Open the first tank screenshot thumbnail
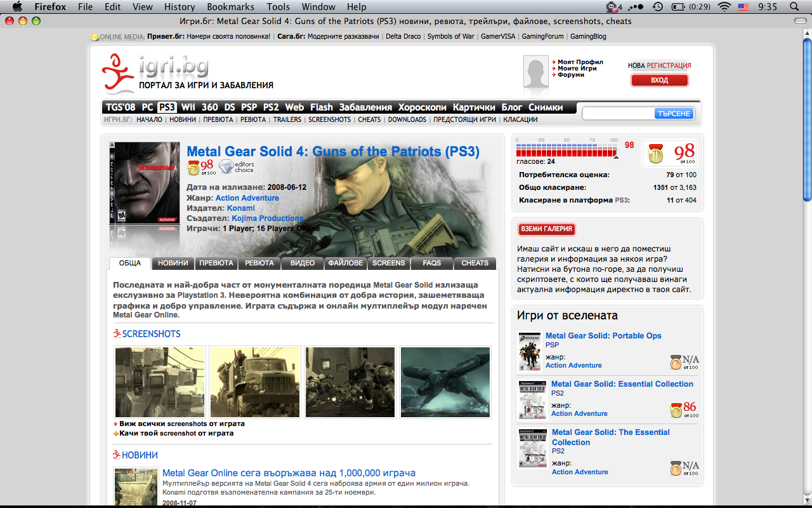The width and height of the screenshot is (812, 508). (160, 382)
